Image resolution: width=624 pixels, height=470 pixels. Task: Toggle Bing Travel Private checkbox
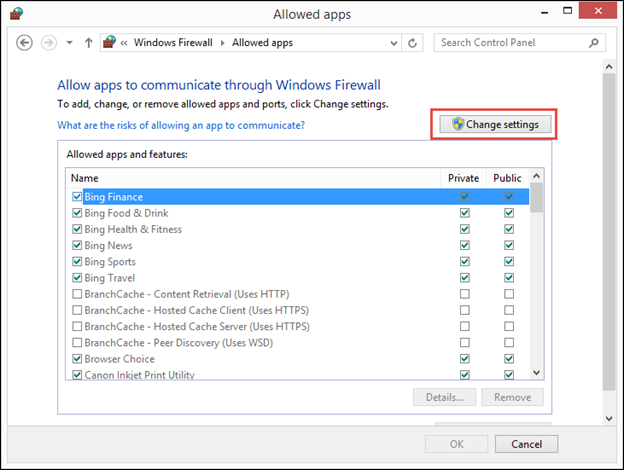click(x=464, y=278)
